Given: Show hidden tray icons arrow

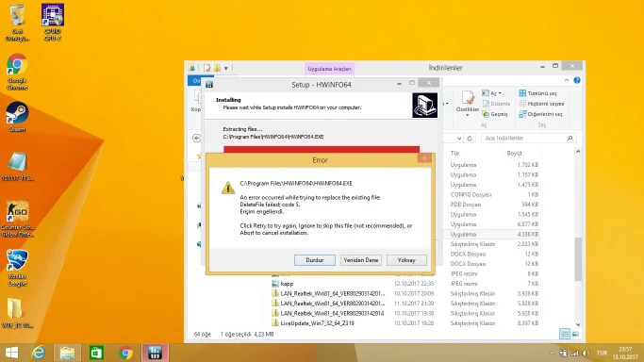Looking at the screenshot, I should (552, 353).
